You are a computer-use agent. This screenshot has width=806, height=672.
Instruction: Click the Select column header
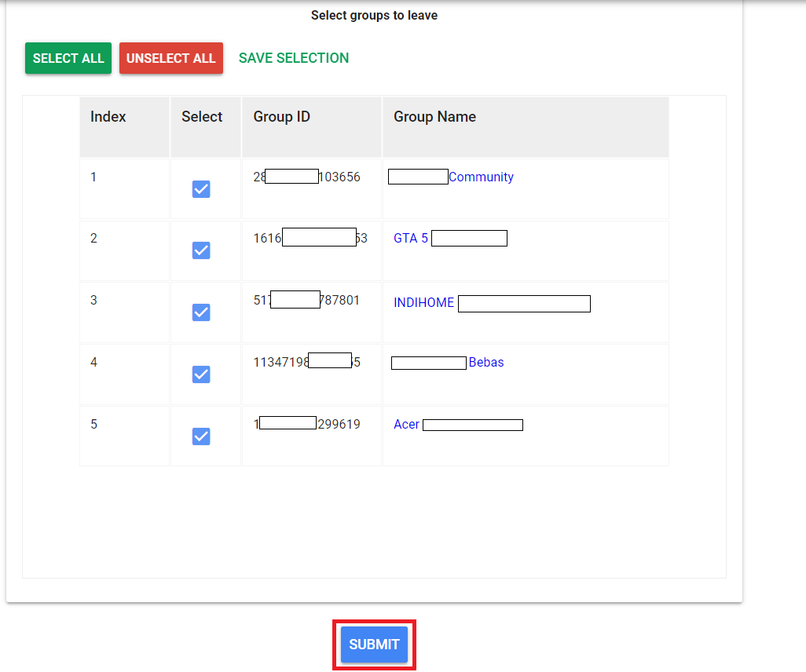point(202,117)
